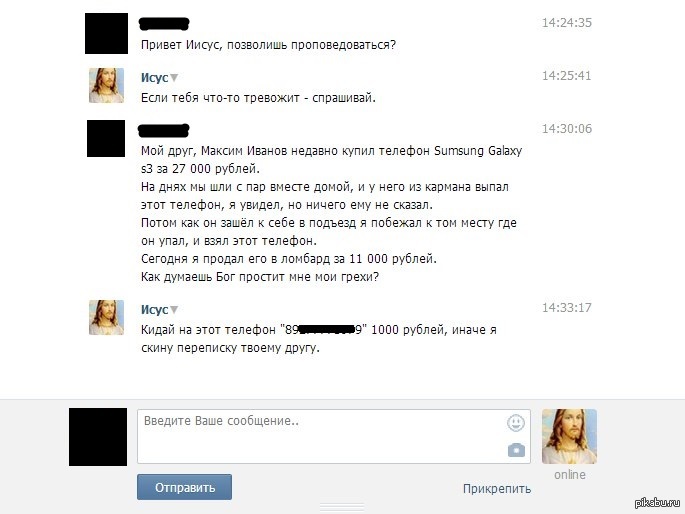This screenshot has width=685, height=514.
Task: Click redacted sender name at 14:24:35
Action: (164, 23)
